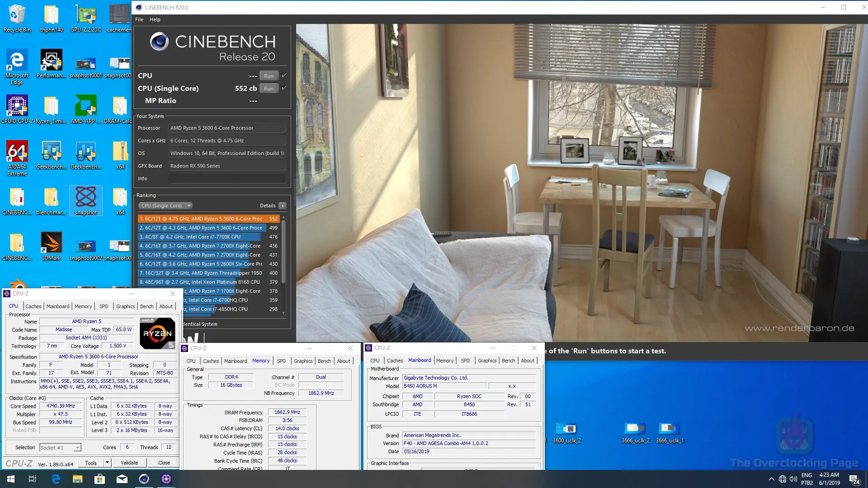Open the volume control in system tray

click(793, 479)
